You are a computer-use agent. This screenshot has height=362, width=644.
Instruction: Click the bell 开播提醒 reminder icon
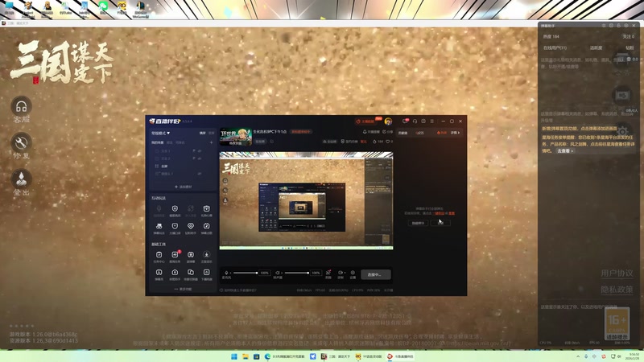(365, 132)
